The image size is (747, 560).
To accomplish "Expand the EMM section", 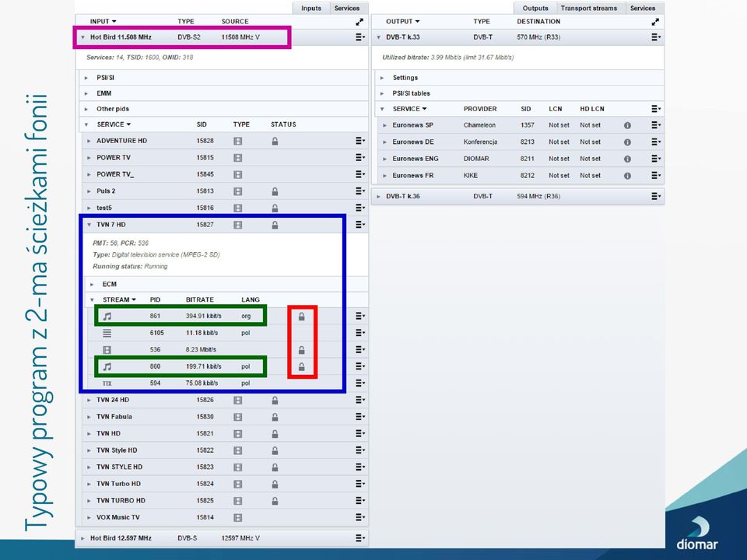I will (x=86, y=93).
